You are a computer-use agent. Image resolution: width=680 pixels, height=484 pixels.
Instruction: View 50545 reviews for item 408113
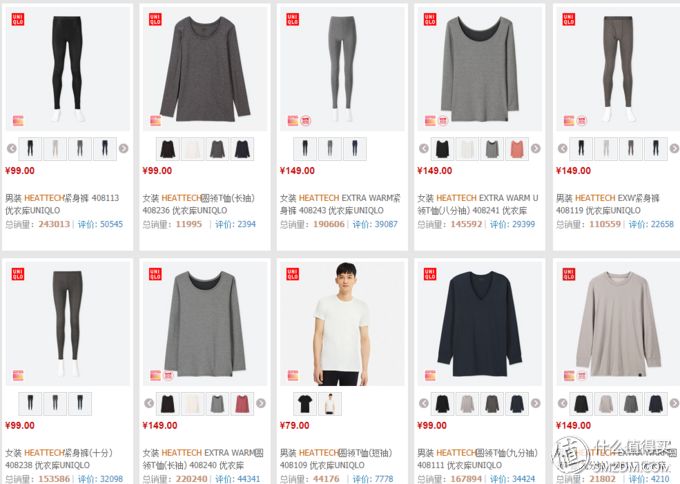[101, 224]
